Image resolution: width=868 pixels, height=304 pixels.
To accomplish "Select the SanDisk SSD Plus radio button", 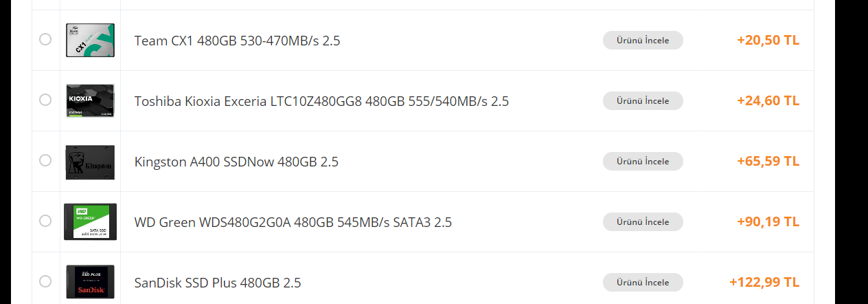I will (x=45, y=281).
